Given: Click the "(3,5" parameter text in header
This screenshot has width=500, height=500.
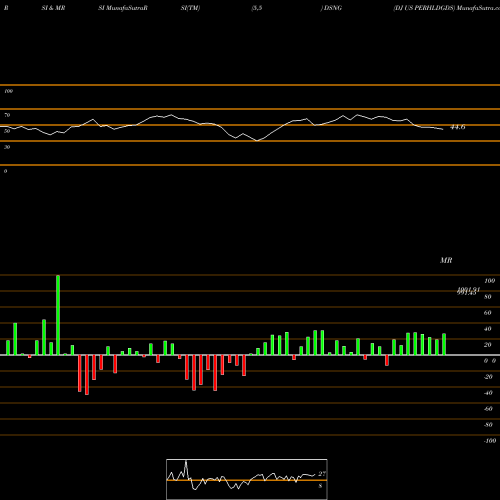Looking at the screenshot, I should pos(257,8).
